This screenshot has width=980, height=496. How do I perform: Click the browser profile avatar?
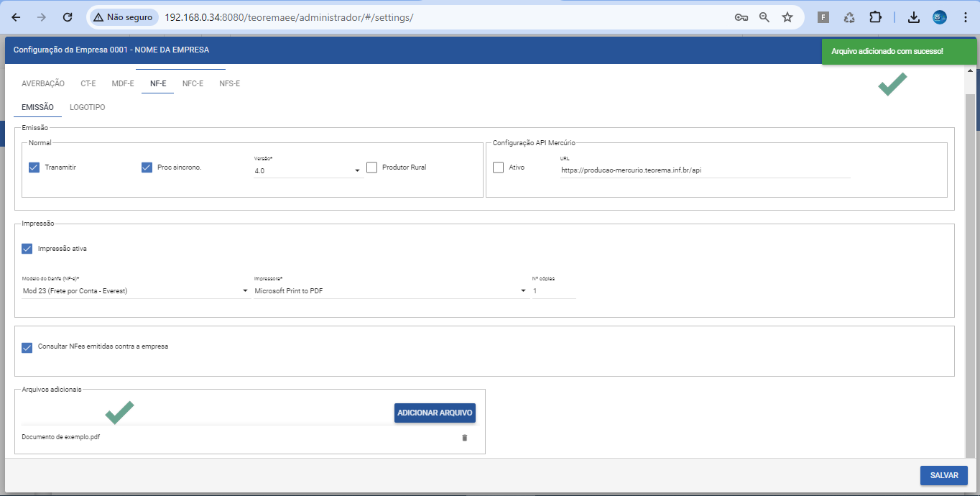[940, 17]
